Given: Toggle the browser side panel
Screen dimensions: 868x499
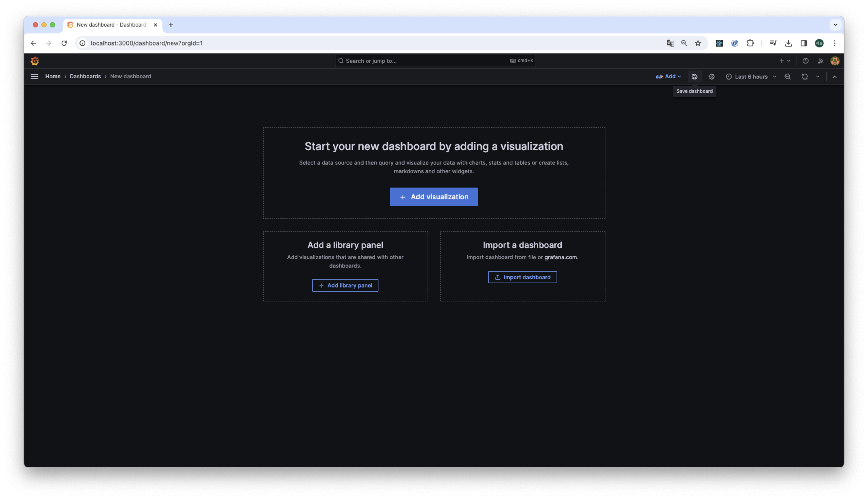Looking at the screenshot, I should [804, 43].
